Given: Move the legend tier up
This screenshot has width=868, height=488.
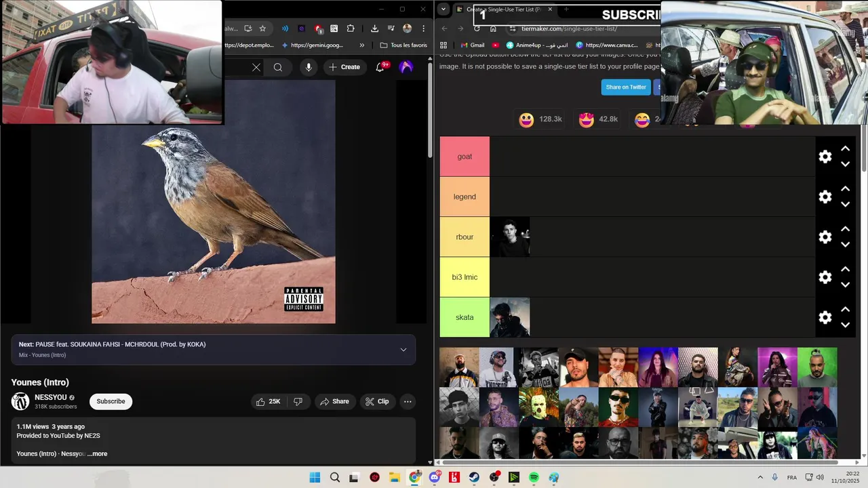Looking at the screenshot, I should click(845, 189).
